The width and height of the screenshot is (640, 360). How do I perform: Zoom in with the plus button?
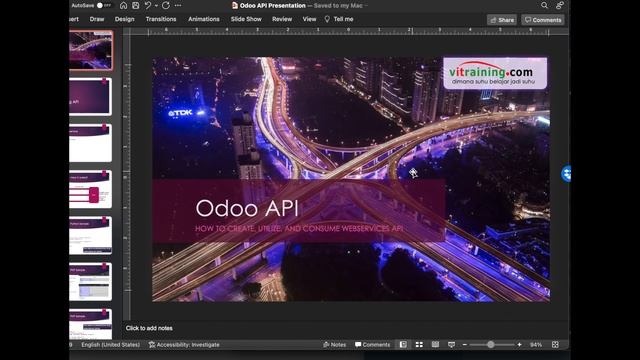519,345
